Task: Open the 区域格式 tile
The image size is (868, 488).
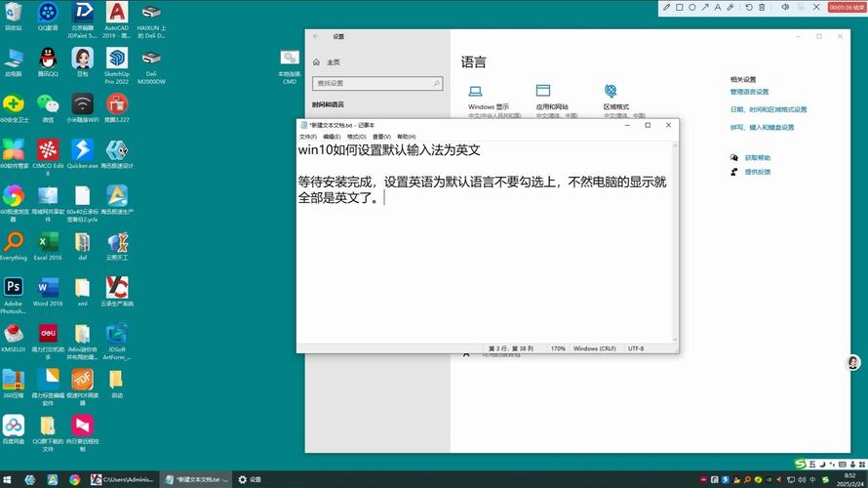Action: coord(614,96)
